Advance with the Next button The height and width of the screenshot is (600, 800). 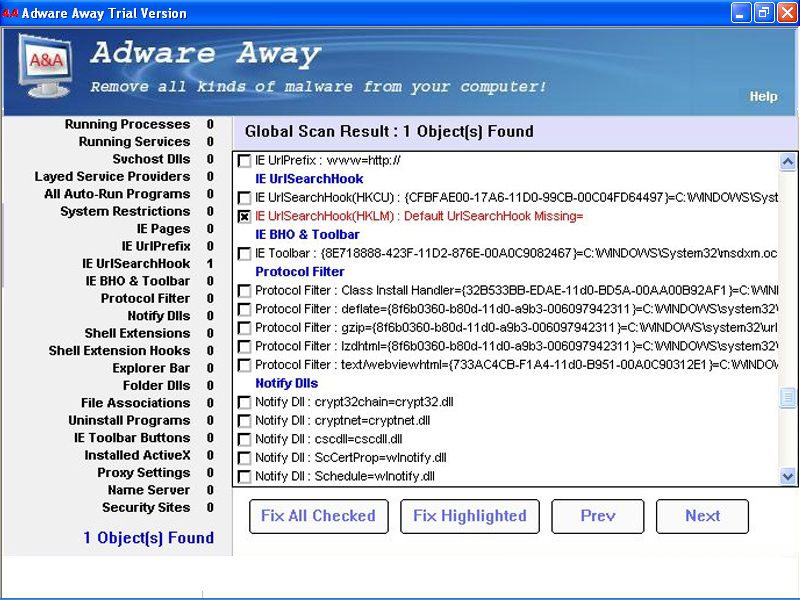point(702,516)
